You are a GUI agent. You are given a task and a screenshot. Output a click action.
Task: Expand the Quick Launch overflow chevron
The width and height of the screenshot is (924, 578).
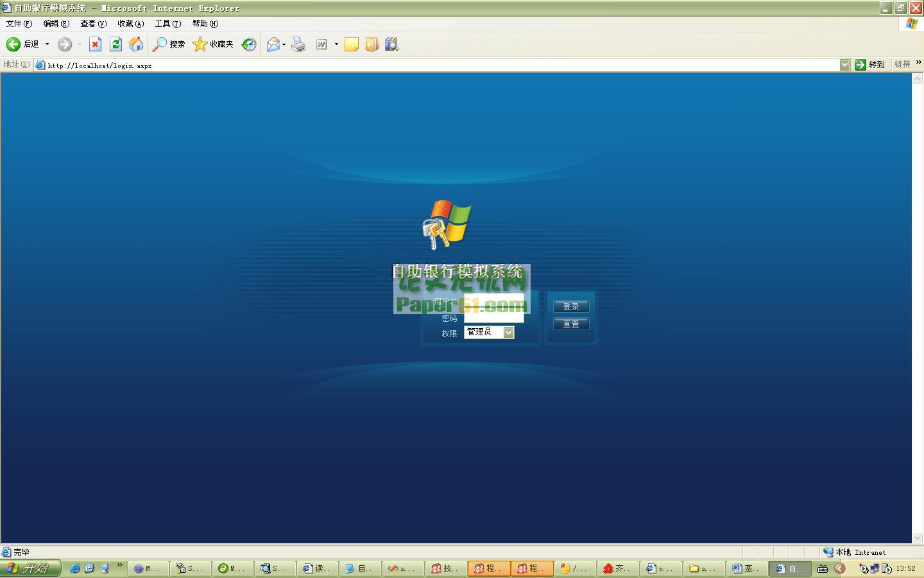coord(119,565)
